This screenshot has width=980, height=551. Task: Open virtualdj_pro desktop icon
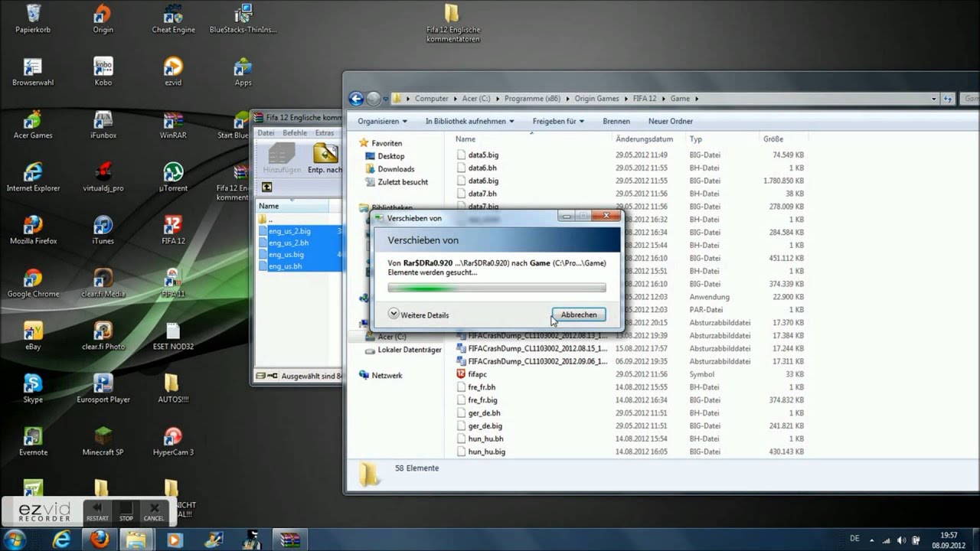click(x=103, y=178)
